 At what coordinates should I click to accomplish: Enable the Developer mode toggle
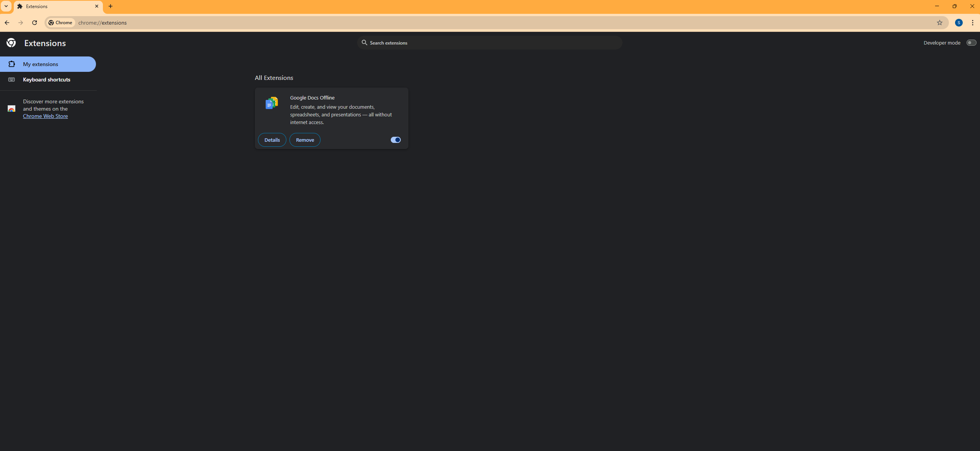(971, 43)
